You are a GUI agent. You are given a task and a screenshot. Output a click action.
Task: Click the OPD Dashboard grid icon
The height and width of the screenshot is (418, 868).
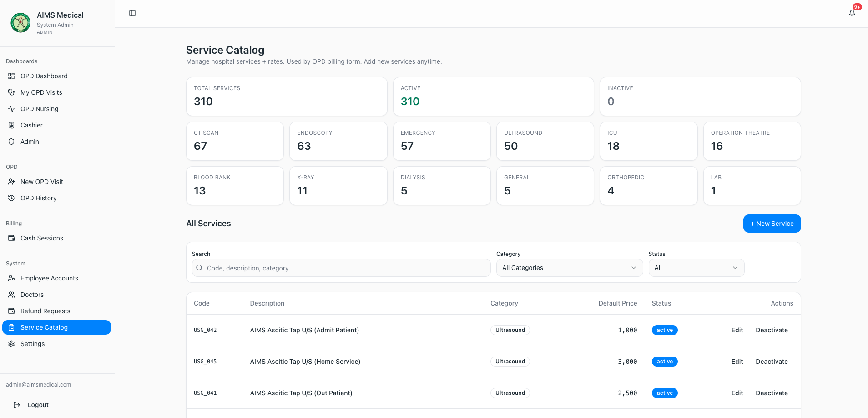coord(11,76)
